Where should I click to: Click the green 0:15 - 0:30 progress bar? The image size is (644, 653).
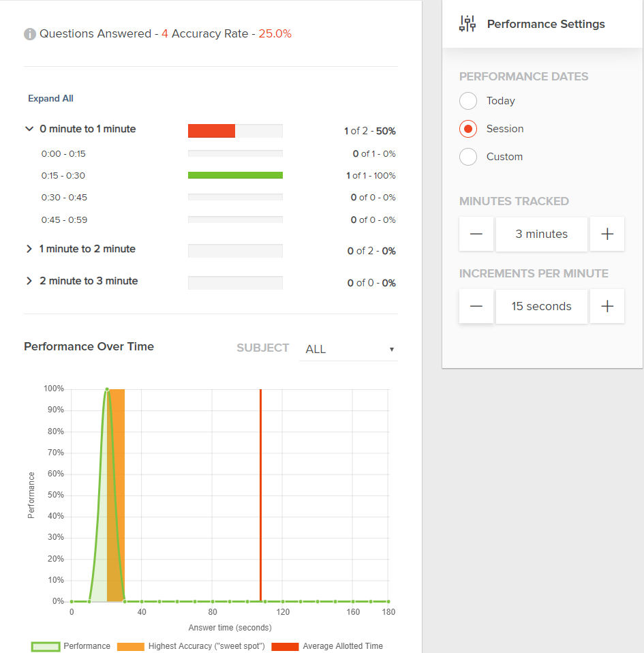[235, 175]
